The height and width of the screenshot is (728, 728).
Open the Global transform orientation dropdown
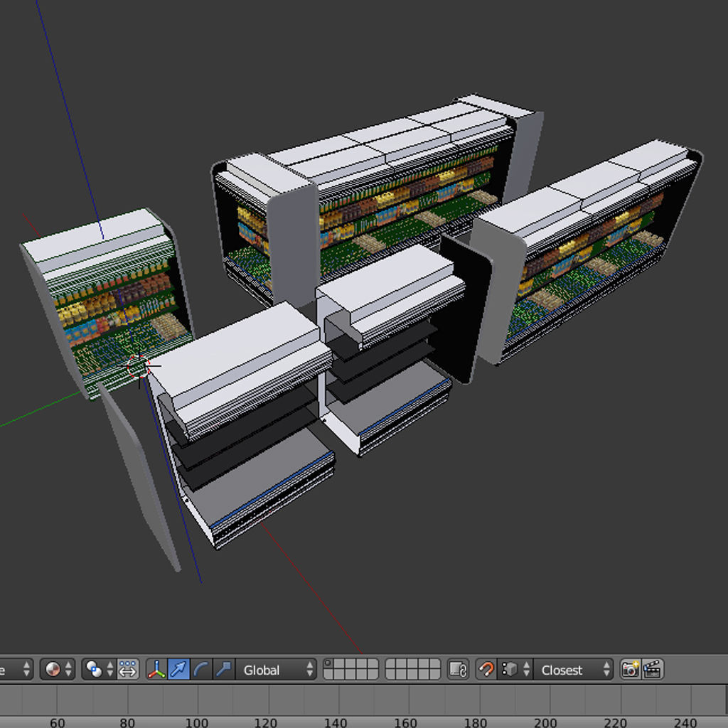pos(277,669)
